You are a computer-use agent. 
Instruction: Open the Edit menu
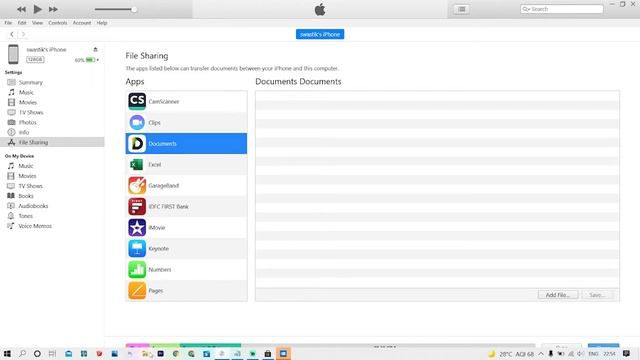coord(22,23)
